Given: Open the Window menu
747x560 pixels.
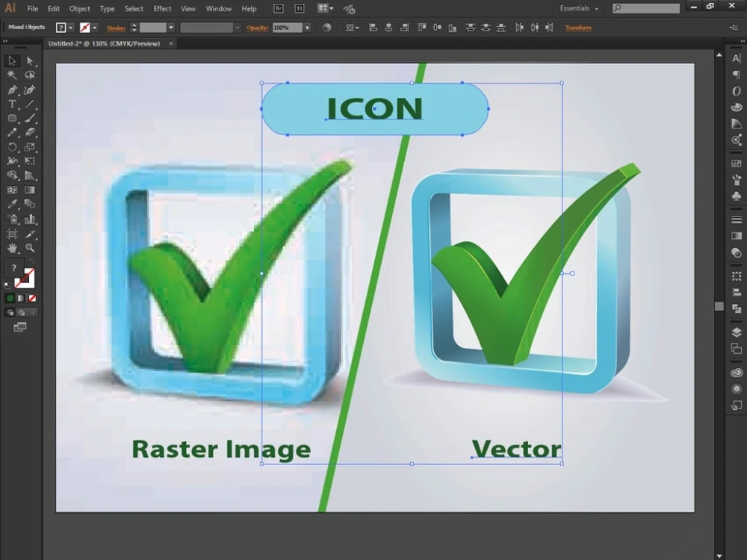Looking at the screenshot, I should tap(219, 8).
